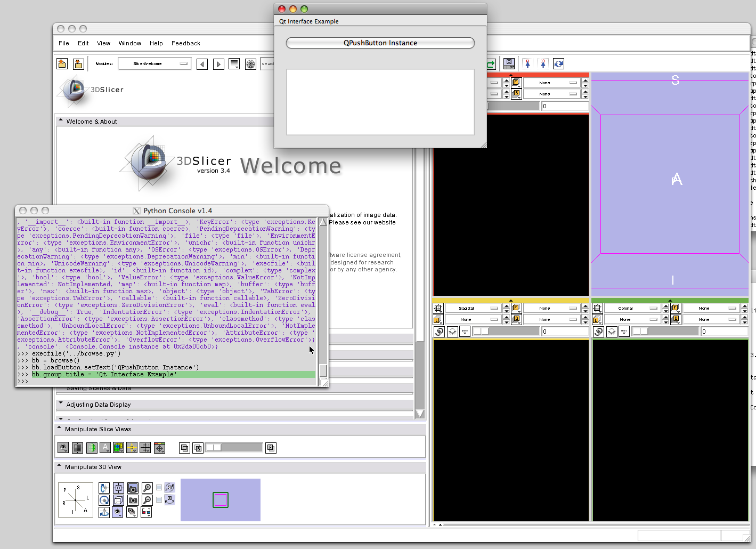The height and width of the screenshot is (549, 756).
Task: Open the Sagittal orientation dropdown
Action: coord(472,308)
